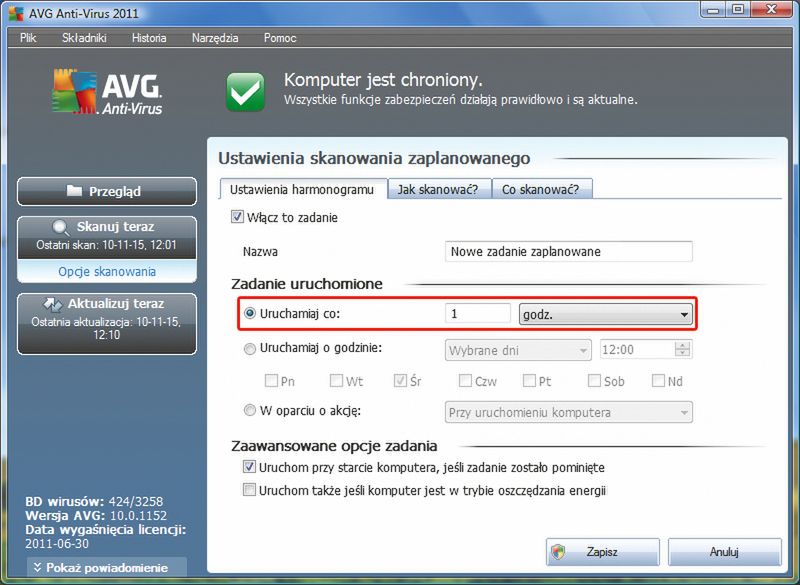This screenshot has width=800, height=585.
Task: Click the license expiry date 2011-06-30
Action: pos(57,544)
